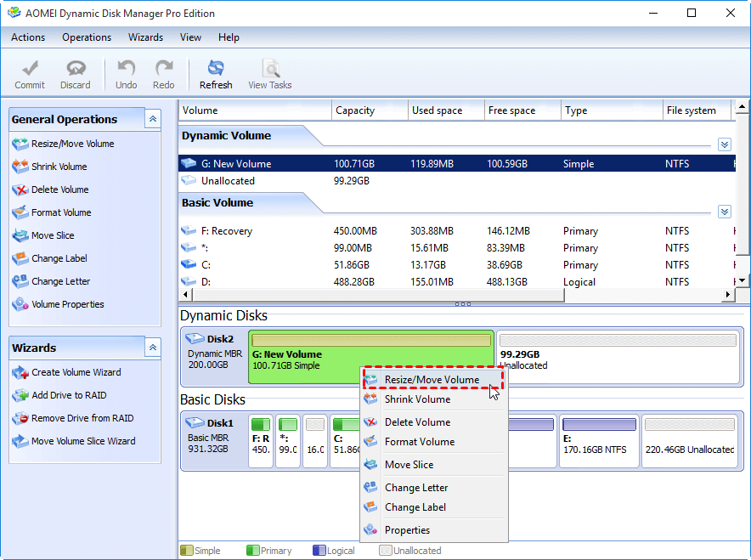The height and width of the screenshot is (560, 751).
Task: Collapse the General Operations panel
Action: click(153, 120)
